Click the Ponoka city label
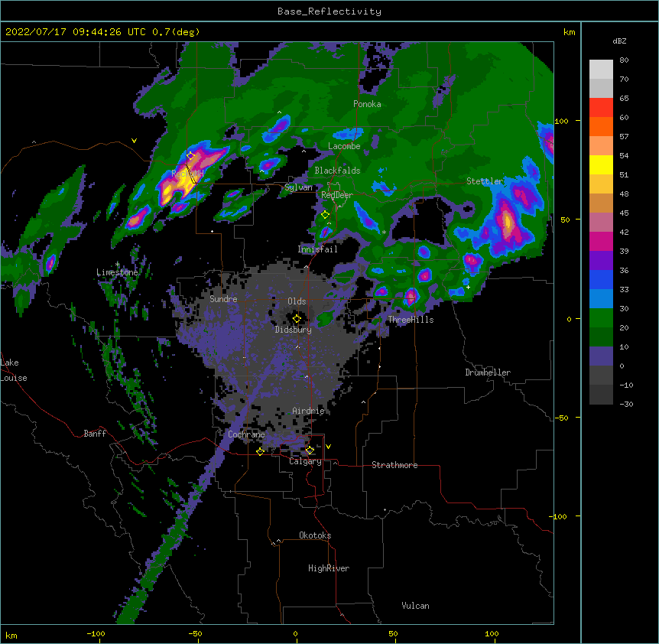The height and width of the screenshot is (644, 659). (367, 104)
